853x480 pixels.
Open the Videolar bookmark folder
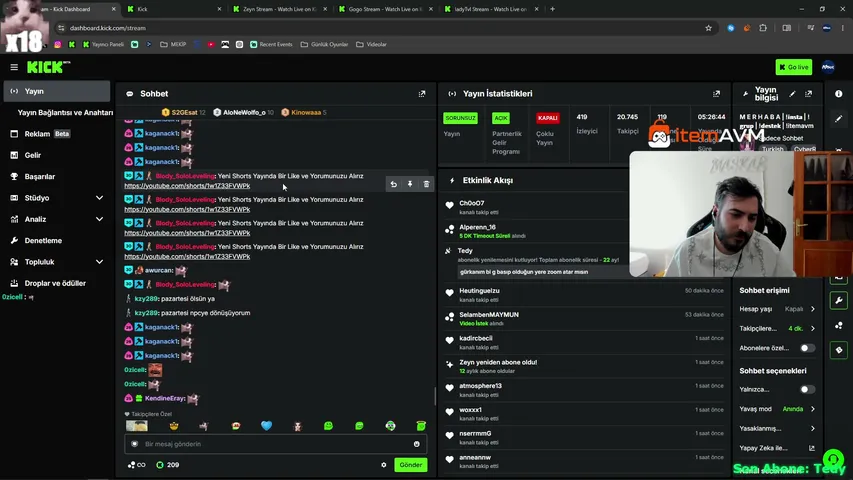[x=372, y=44]
